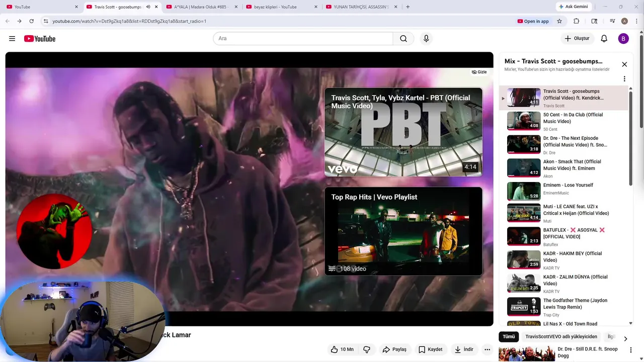Image resolution: width=644 pixels, height=362 pixels.
Task: Download the video with İndir
Action: tap(464, 349)
